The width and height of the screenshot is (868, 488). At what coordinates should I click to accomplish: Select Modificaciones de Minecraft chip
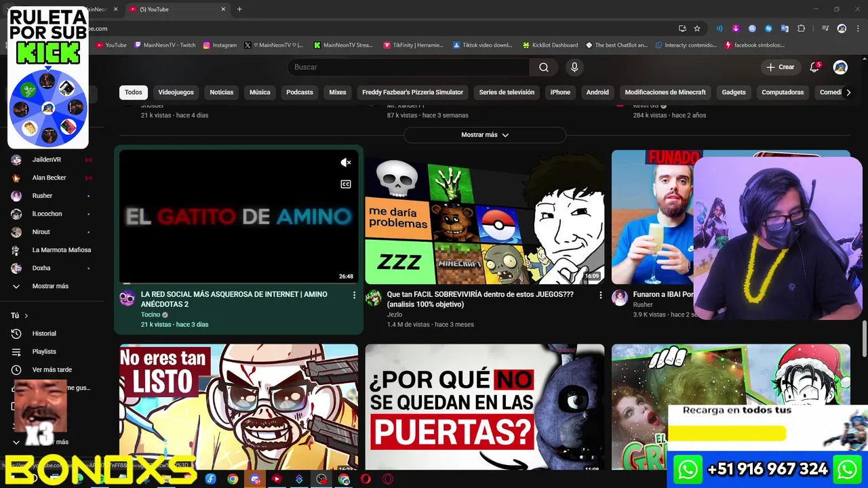(x=665, y=92)
